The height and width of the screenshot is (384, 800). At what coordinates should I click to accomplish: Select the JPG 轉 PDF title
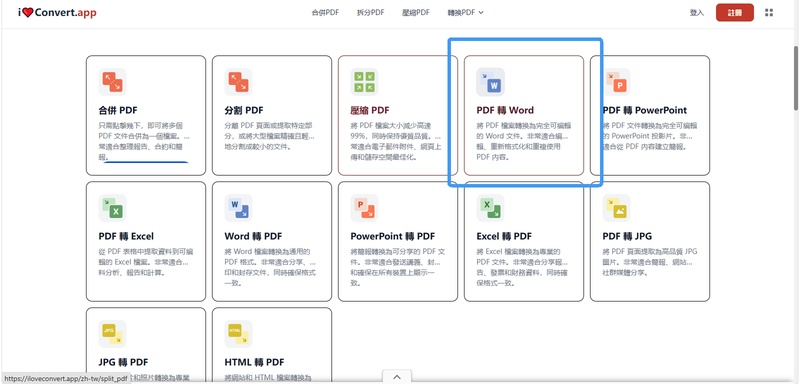click(123, 362)
